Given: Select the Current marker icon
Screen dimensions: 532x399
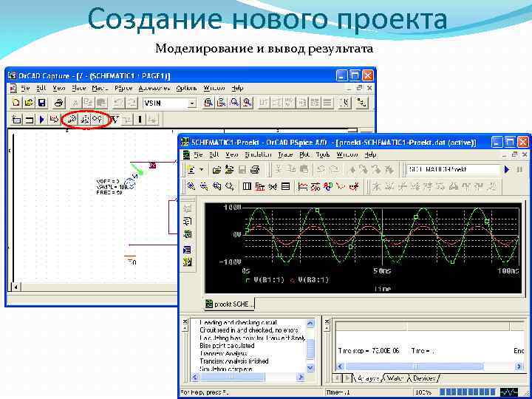Looking at the screenshot, I should tap(98, 119).
